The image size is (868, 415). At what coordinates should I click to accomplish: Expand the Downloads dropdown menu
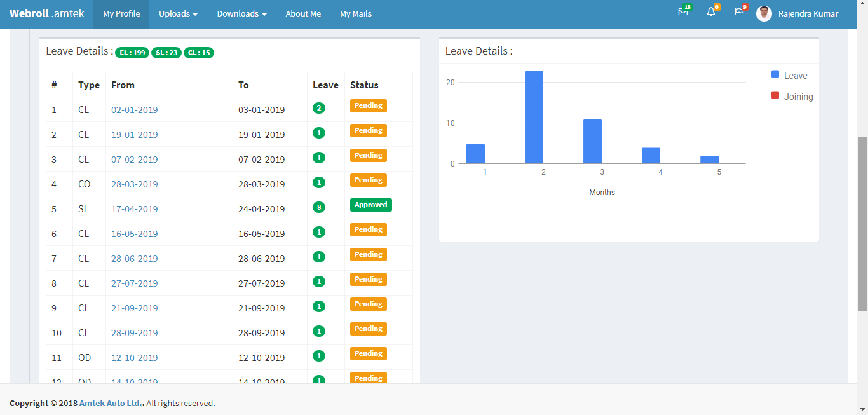click(241, 14)
